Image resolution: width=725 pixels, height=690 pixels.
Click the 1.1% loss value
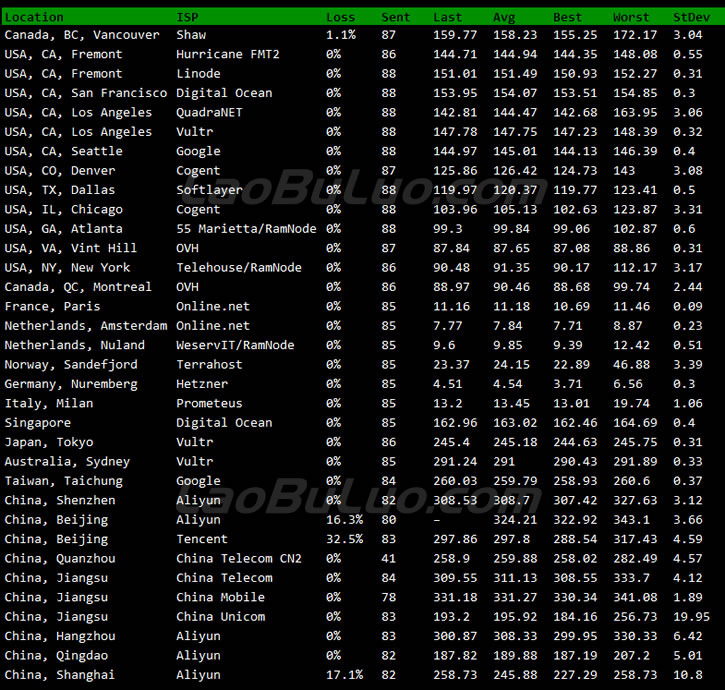pyautogui.click(x=341, y=35)
